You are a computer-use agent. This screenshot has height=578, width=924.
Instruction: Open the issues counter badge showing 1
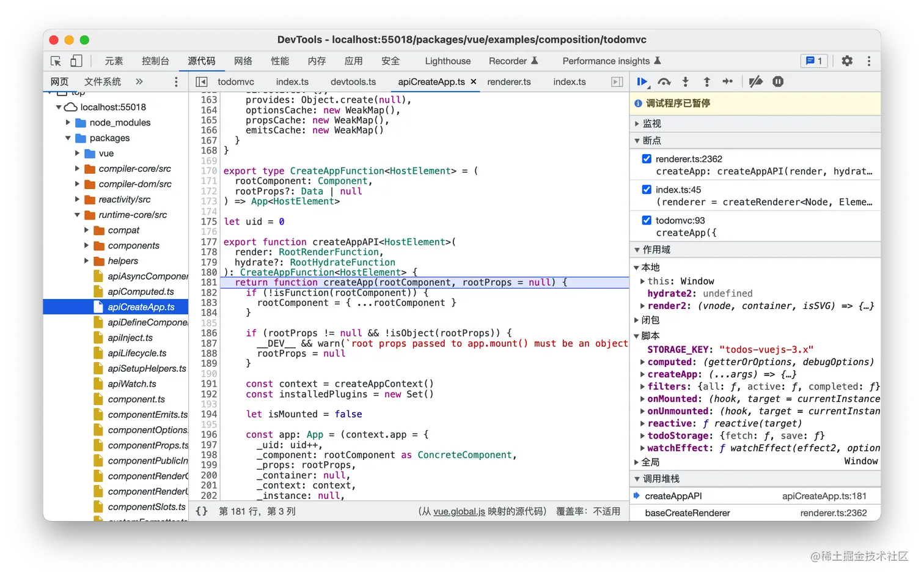[x=815, y=61]
